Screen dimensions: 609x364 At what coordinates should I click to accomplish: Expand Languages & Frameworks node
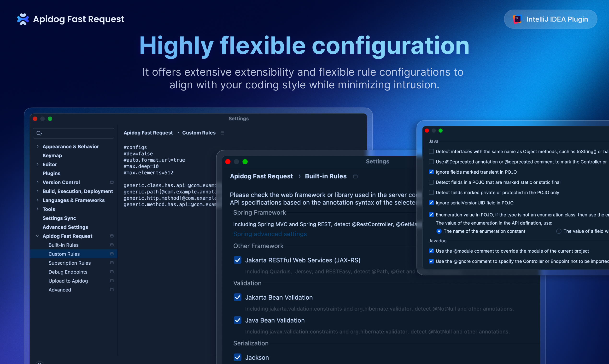pyautogui.click(x=38, y=200)
